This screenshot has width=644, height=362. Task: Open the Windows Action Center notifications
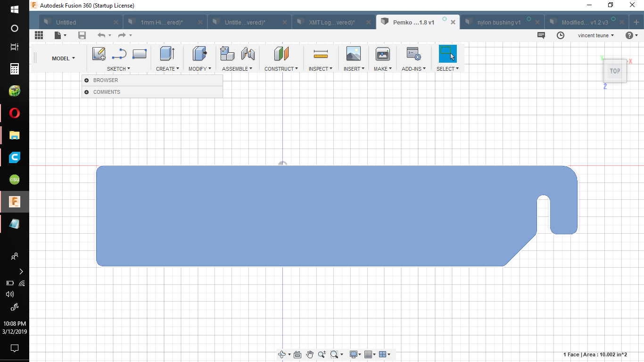(x=15, y=348)
